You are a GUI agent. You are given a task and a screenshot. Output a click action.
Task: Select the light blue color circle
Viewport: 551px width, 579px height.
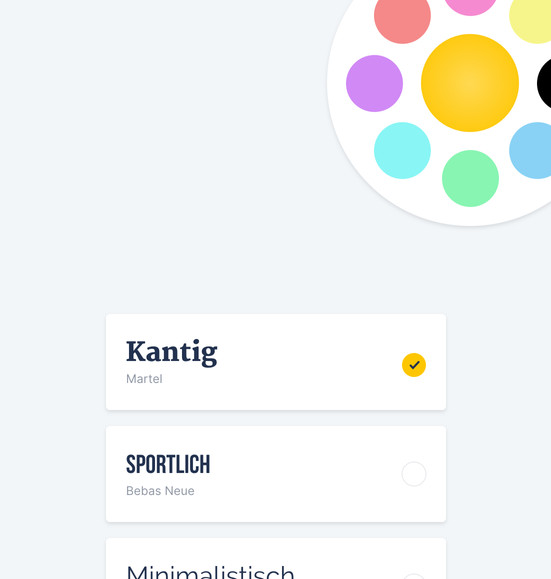click(x=531, y=151)
